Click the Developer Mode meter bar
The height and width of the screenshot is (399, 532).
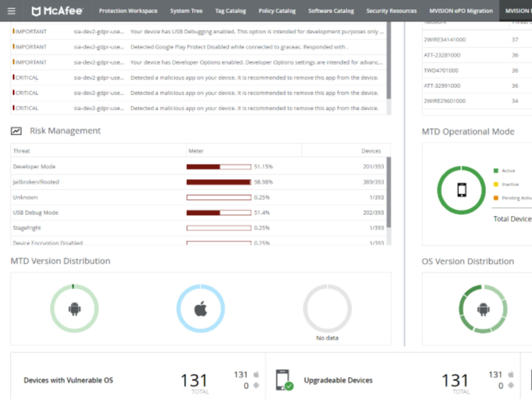(x=219, y=167)
